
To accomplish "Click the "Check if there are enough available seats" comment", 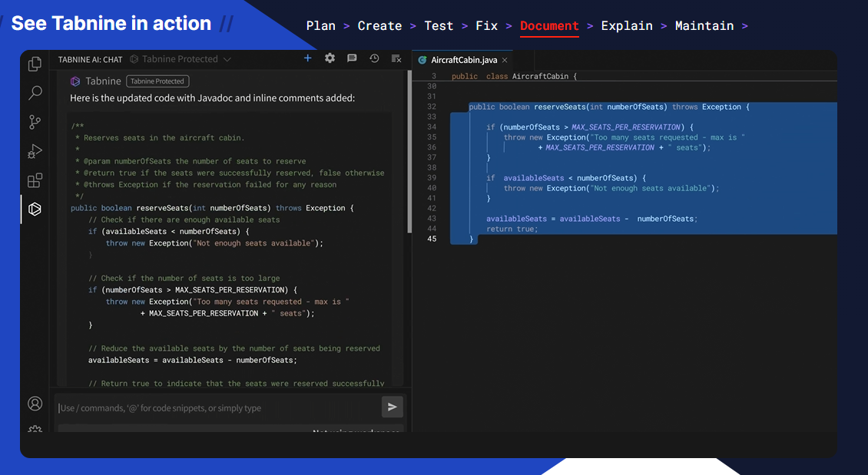I will [184, 220].
